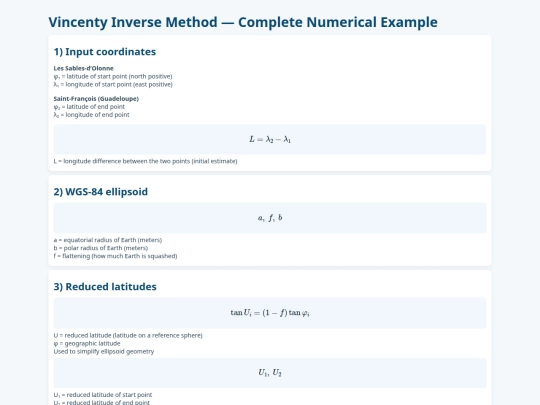Click the '2) WGS-84 ellipsoid' heading
The image size is (540, 405).
click(101, 192)
